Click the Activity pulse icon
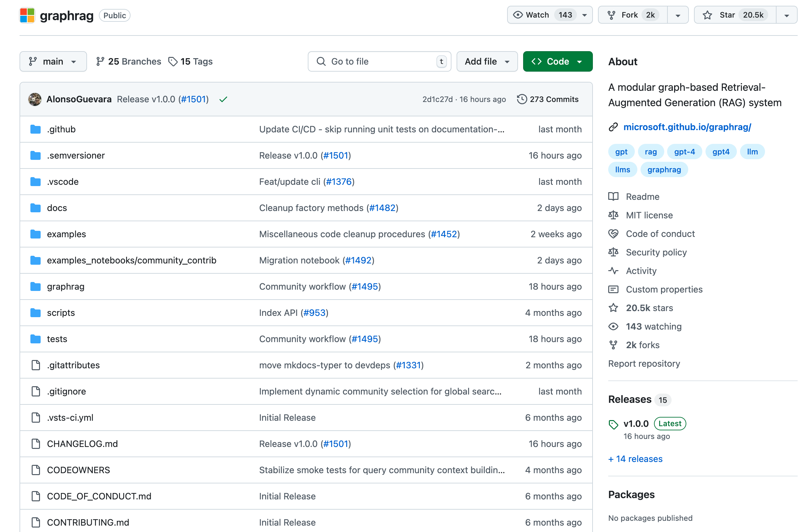 click(613, 271)
